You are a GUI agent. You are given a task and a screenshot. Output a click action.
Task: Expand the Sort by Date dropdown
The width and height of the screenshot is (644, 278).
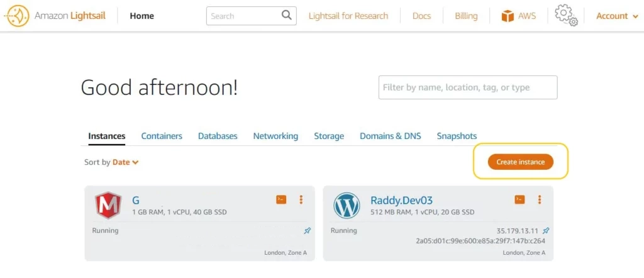[125, 162]
